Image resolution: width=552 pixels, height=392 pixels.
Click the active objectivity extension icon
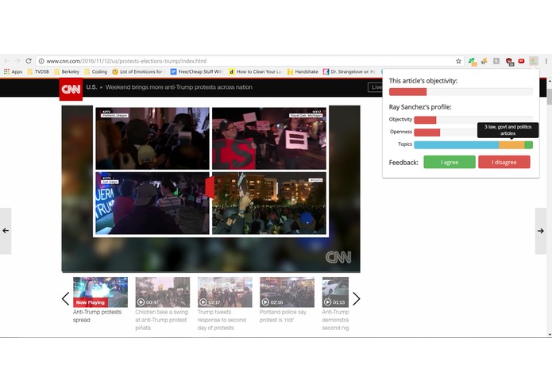click(534, 61)
